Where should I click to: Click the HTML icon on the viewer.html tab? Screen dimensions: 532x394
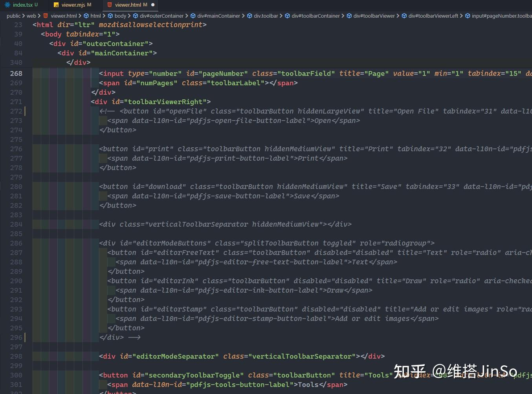coord(109,5)
